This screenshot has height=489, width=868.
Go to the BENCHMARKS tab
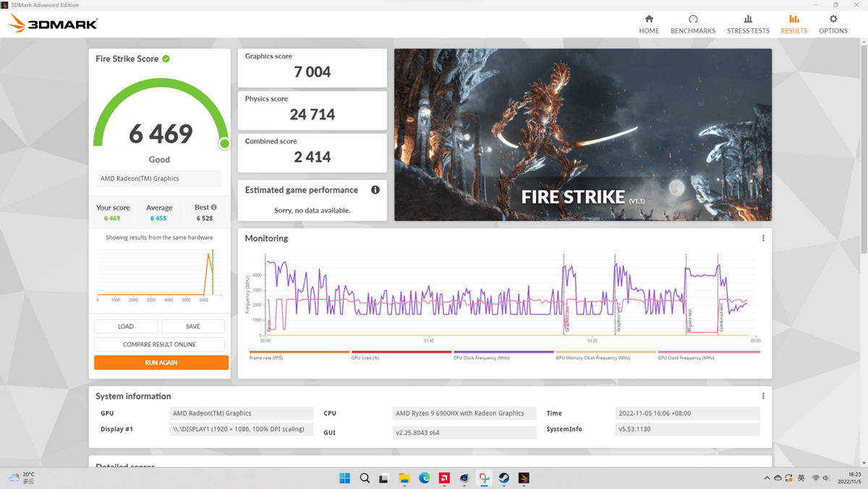pos(693,24)
